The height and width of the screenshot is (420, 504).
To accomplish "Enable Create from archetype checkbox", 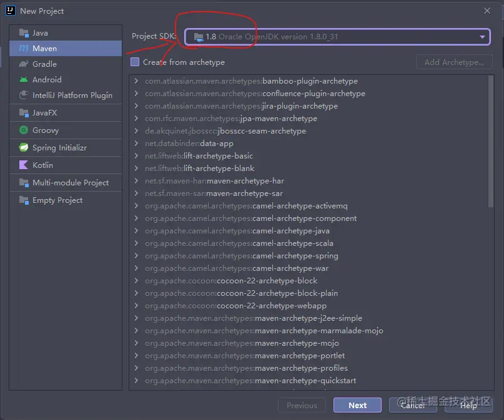I will pyautogui.click(x=135, y=62).
